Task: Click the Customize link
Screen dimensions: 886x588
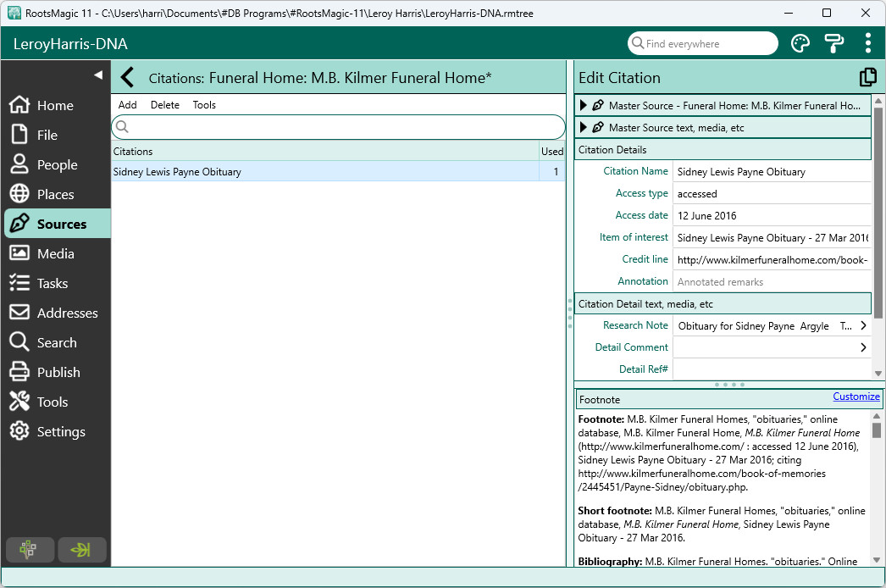Action: tap(856, 397)
